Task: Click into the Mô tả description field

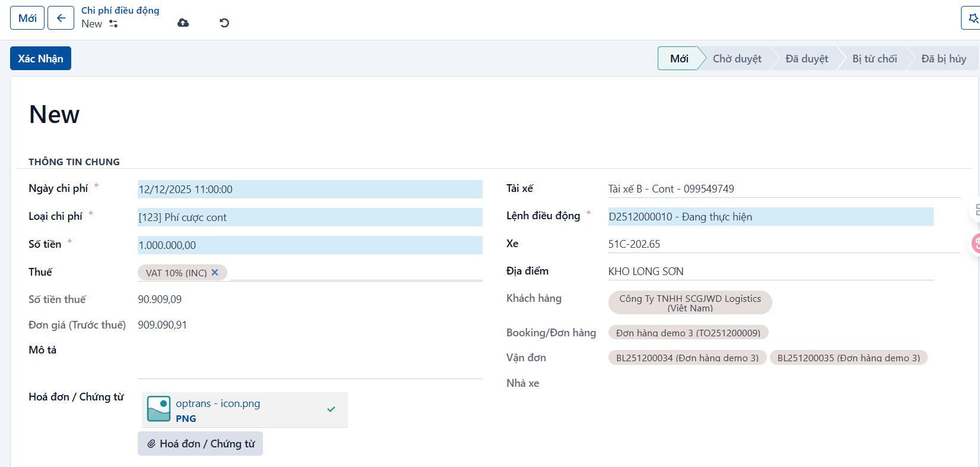Action: [x=310, y=361]
